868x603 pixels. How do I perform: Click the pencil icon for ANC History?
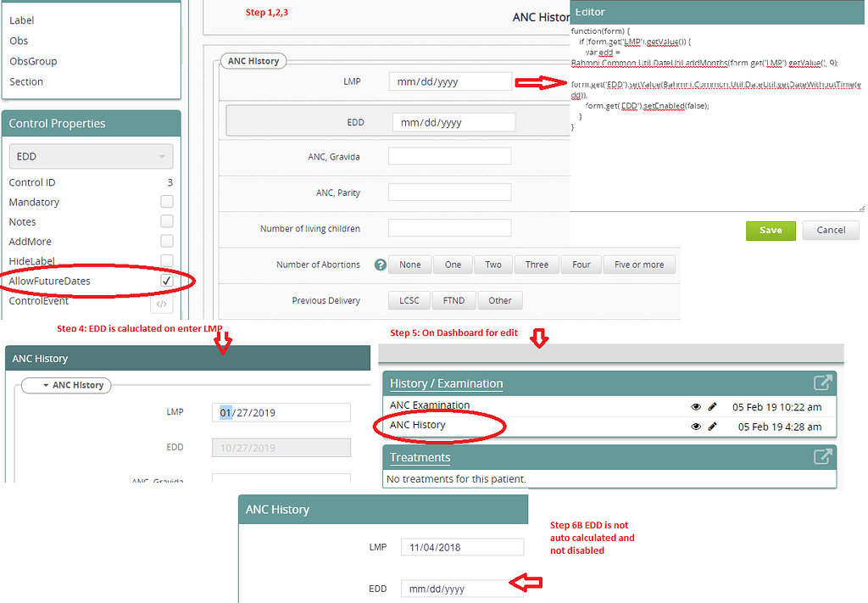(713, 426)
